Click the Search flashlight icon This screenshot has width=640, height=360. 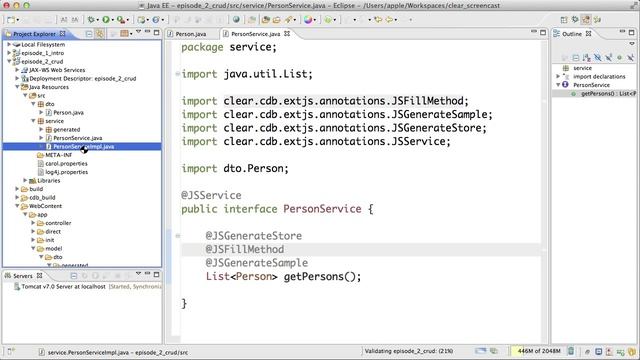click(289, 20)
